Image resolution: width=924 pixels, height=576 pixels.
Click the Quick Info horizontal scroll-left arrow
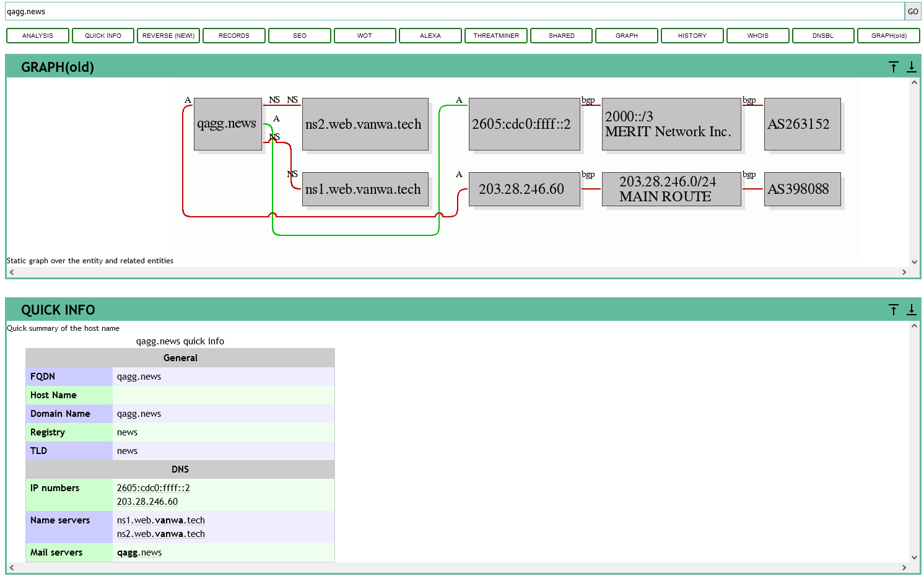pyautogui.click(x=12, y=567)
